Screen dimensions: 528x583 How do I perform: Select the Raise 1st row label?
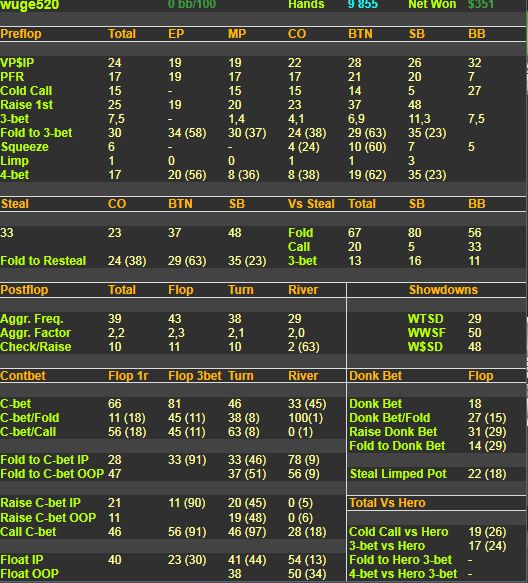coord(27,105)
